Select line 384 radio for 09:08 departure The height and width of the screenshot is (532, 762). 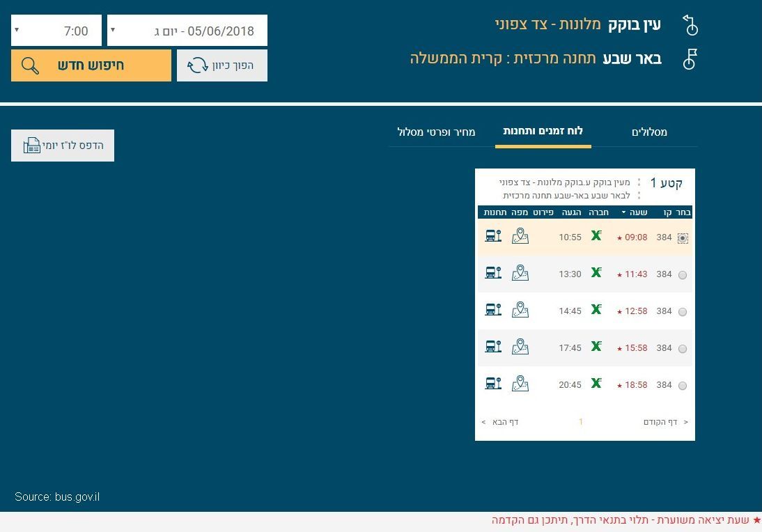click(x=683, y=238)
